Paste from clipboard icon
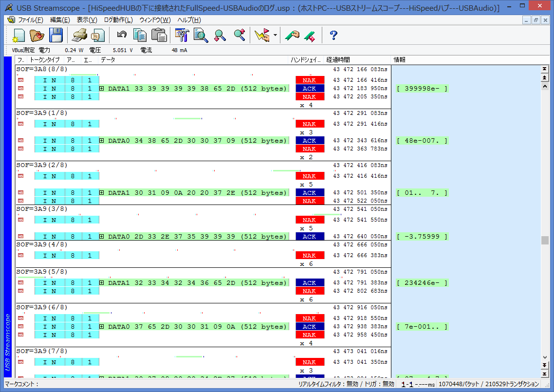 click(159, 36)
